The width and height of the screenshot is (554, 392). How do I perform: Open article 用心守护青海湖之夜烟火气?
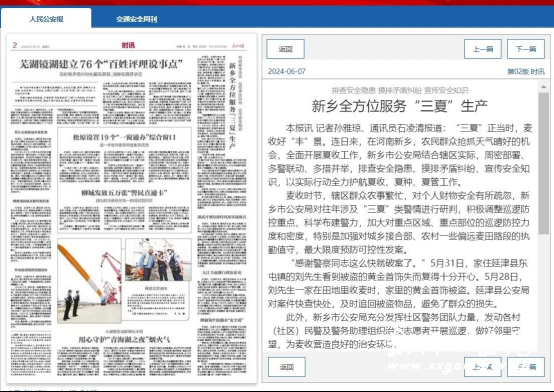(124, 340)
